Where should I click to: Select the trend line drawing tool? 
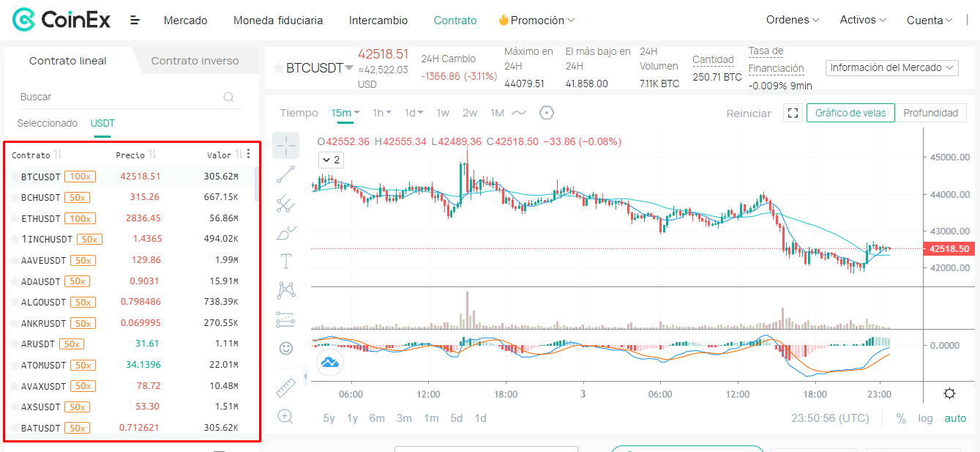tap(286, 174)
